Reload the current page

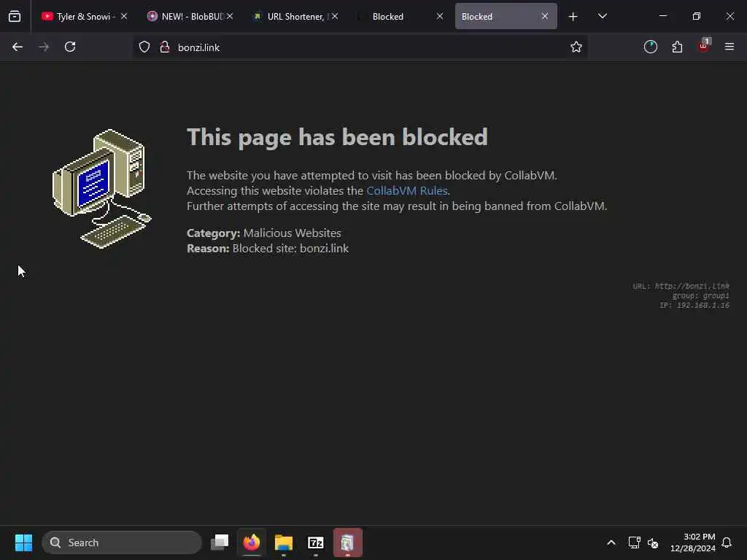click(x=70, y=47)
